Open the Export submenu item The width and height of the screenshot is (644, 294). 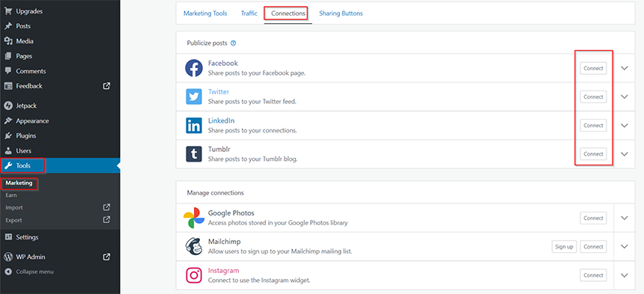pyautogui.click(x=14, y=220)
